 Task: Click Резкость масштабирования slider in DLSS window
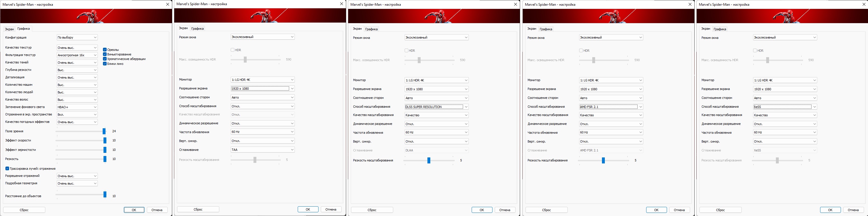point(429,160)
